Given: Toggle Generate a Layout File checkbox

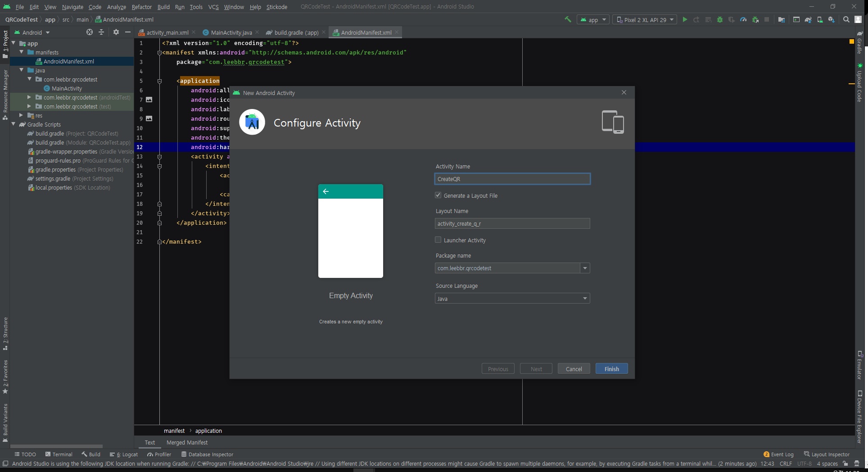Looking at the screenshot, I should pyautogui.click(x=438, y=195).
